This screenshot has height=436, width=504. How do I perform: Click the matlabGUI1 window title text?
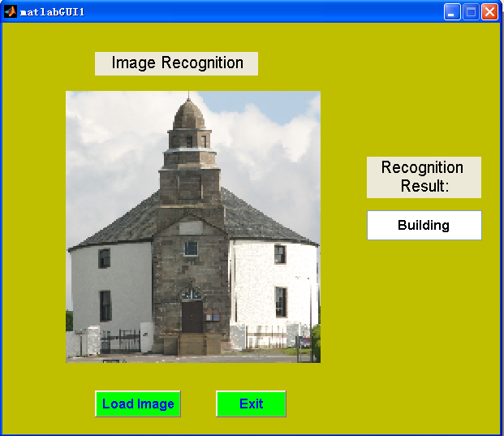(x=52, y=12)
